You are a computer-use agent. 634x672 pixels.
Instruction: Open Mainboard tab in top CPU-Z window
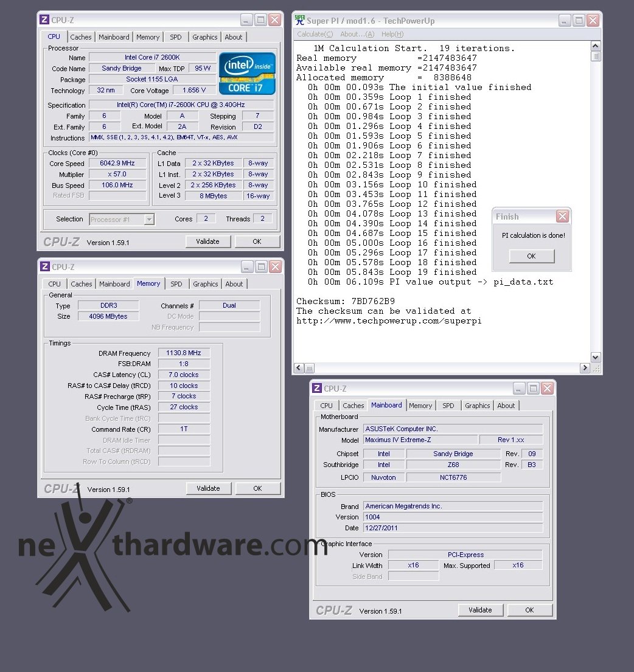coord(114,37)
